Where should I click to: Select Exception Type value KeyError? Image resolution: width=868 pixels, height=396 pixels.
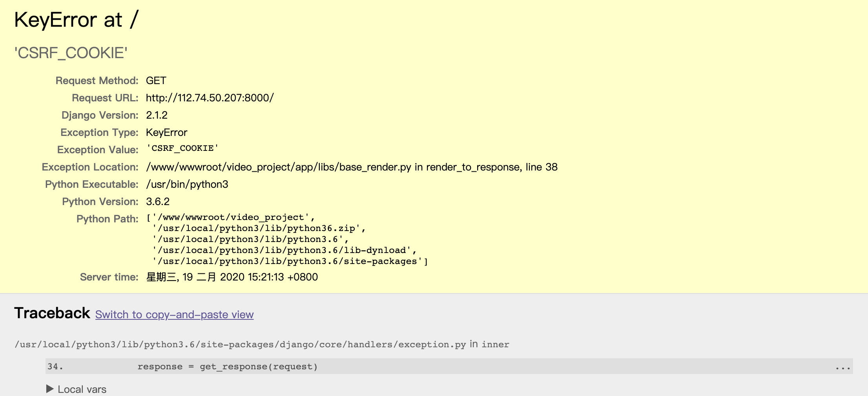166,132
